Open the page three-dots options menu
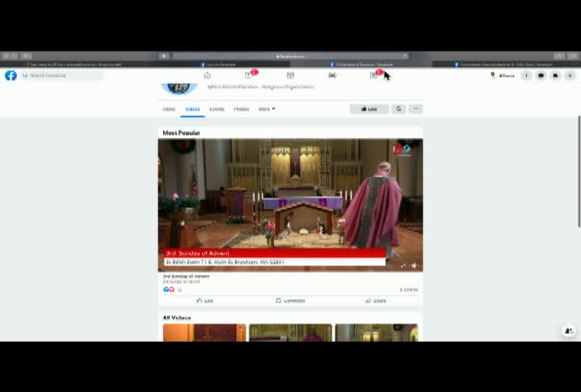This screenshot has height=392, width=581. coord(416,109)
